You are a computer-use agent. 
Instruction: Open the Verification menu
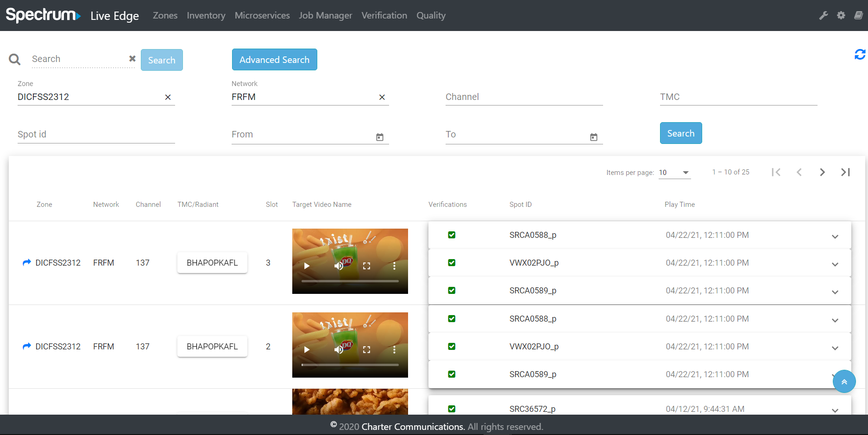coord(384,15)
